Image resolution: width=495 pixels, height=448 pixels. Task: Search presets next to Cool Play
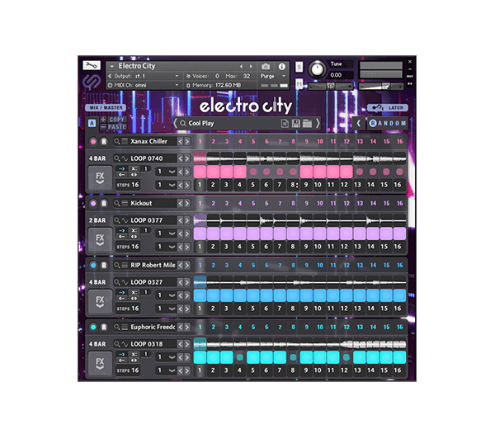183,123
